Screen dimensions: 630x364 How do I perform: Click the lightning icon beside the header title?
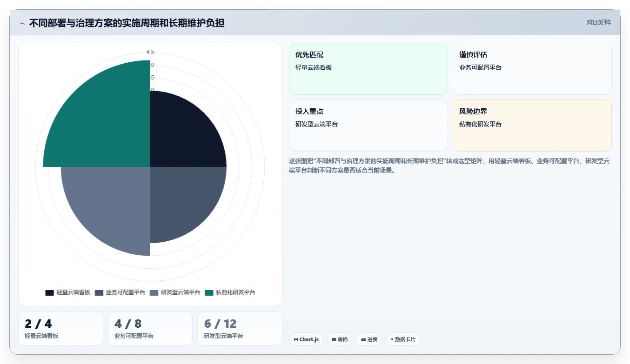(22, 23)
